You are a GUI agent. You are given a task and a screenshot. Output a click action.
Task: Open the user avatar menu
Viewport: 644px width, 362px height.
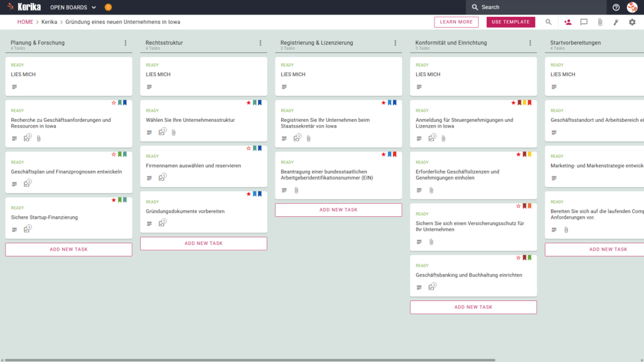[x=632, y=7]
